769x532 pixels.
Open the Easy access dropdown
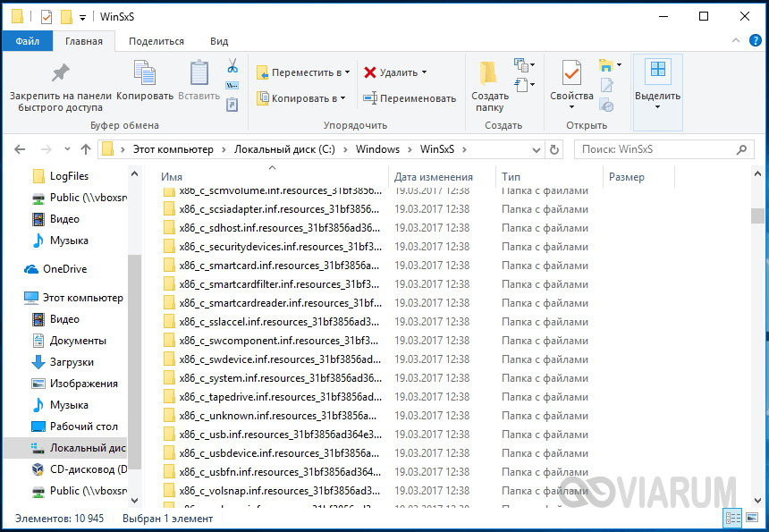524,85
